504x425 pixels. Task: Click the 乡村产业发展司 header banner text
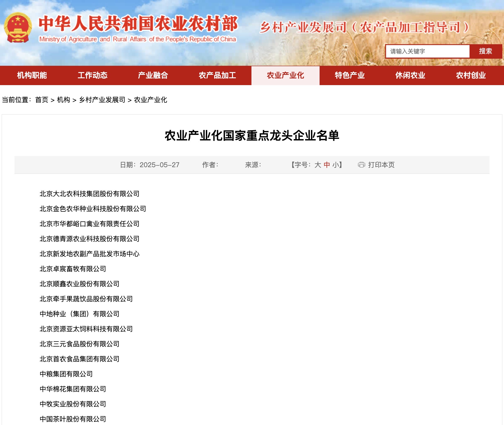364,27
